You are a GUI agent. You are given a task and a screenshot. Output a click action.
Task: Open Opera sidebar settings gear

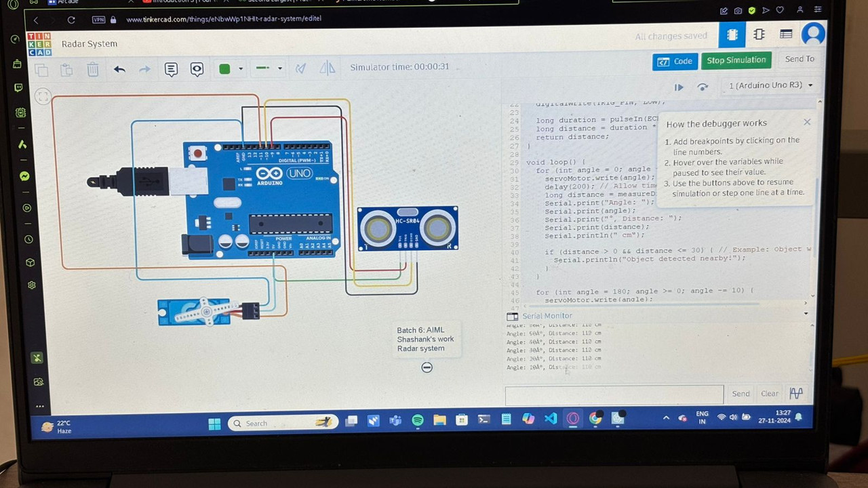pos(31,285)
